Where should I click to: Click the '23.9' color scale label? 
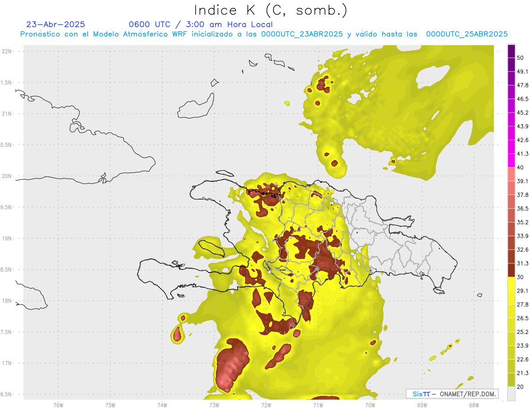pyautogui.click(x=523, y=346)
